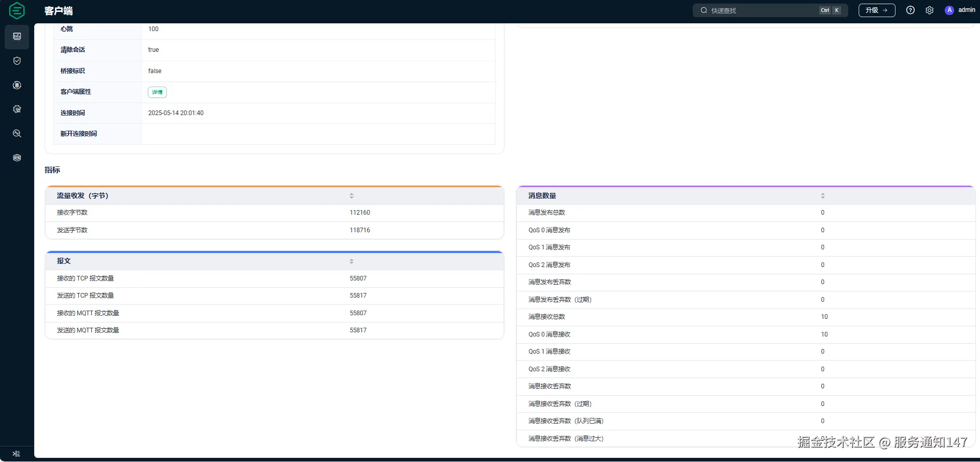Image resolution: width=980 pixels, height=462 pixels.
Task: Click the 指标 section heading
Action: [x=52, y=170]
